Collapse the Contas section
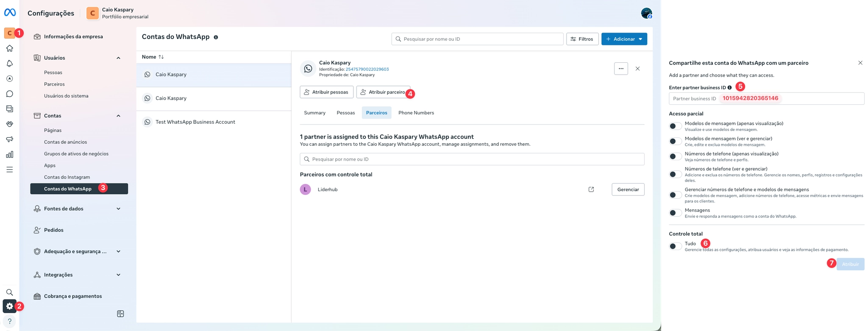This screenshot has width=868, height=331. [118, 116]
